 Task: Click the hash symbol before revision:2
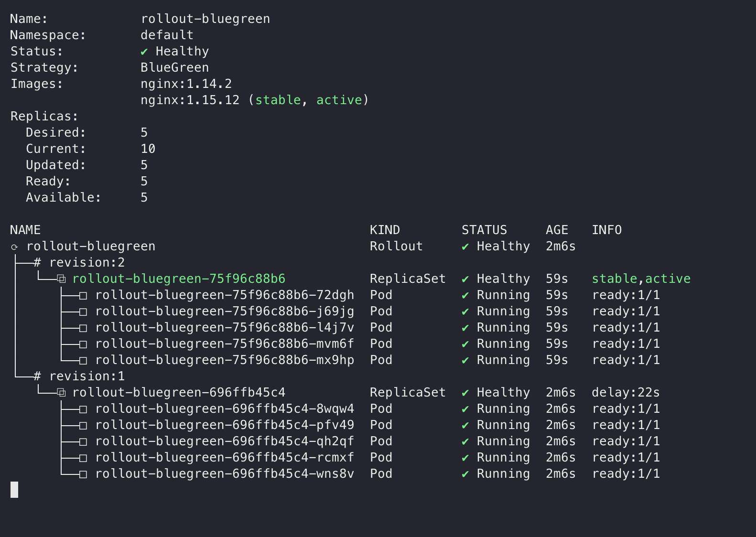coord(37,262)
